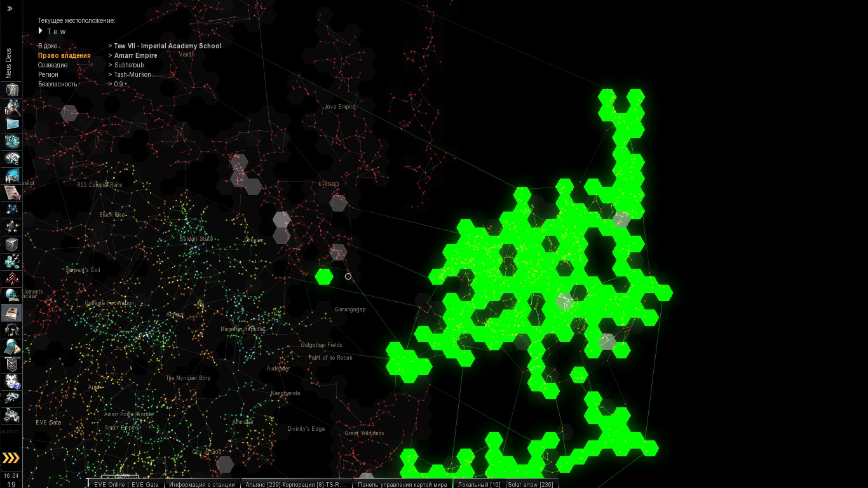Expand the Neocom sidebar with double chevron
Screen dimensions: 868x488
(x=10, y=9)
